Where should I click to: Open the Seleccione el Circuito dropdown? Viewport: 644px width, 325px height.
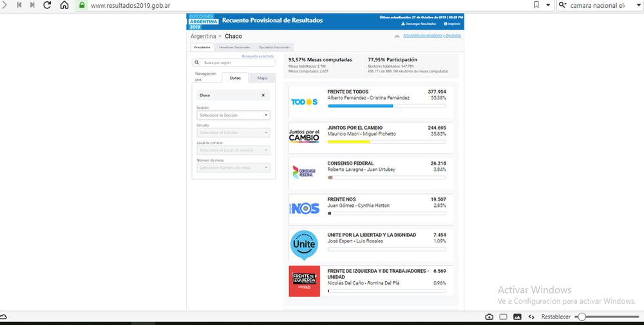click(234, 132)
